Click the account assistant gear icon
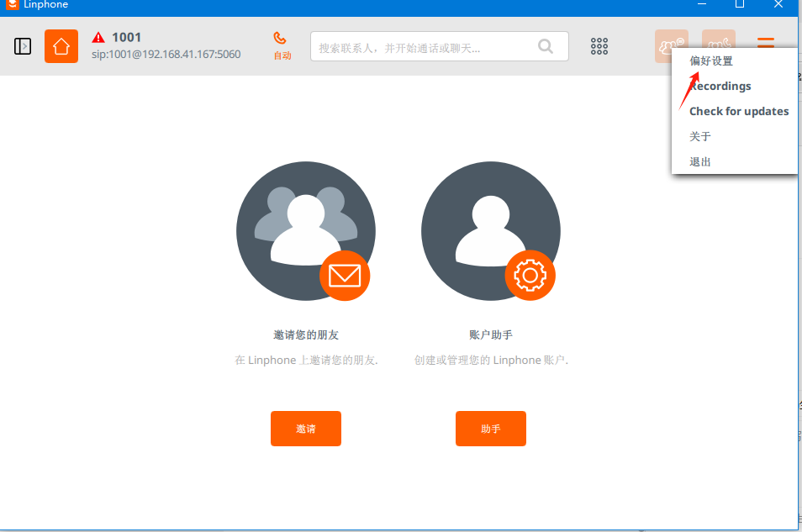The height and width of the screenshot is (532, 802). point(530,275)
